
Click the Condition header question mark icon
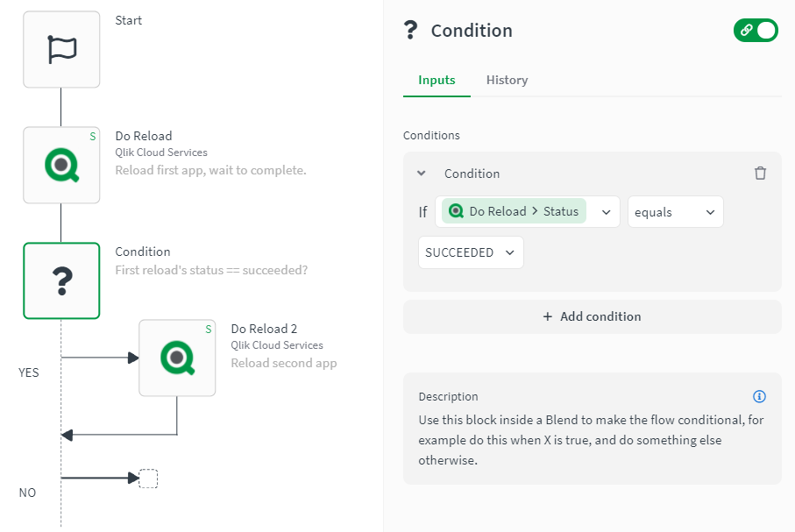click(x=410, y=31)
